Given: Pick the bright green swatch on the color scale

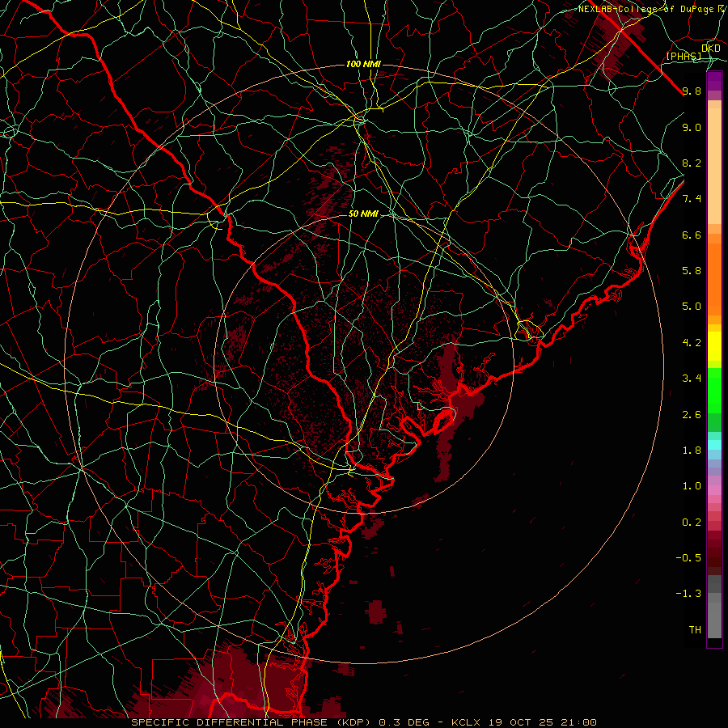Looking at the screenshot, I should click(714, 390).
